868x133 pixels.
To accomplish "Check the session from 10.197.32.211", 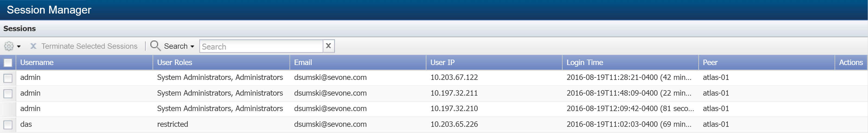I will tap(8, 94).
